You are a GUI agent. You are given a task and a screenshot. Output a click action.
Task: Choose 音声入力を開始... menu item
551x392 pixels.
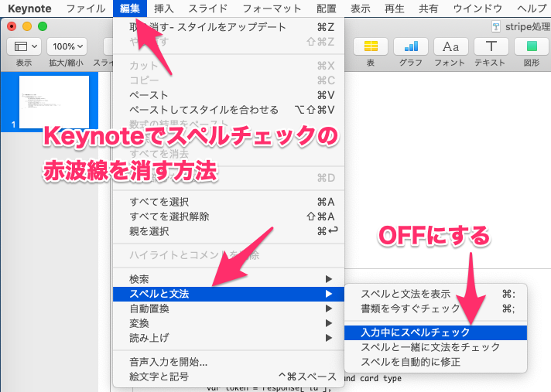click(x=228, y=362)
